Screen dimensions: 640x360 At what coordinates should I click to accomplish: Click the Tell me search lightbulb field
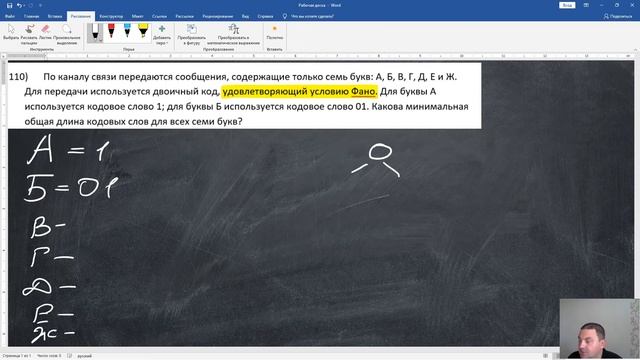point(309,16)
